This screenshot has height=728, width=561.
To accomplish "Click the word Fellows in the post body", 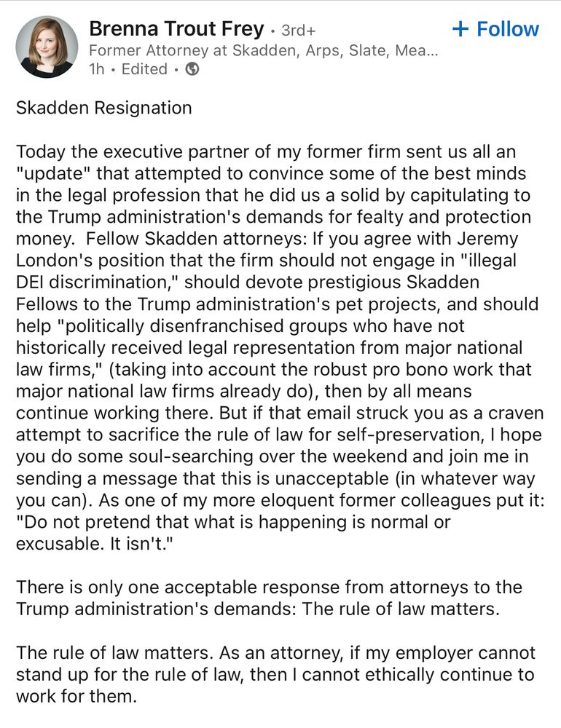I will point(51,304).
